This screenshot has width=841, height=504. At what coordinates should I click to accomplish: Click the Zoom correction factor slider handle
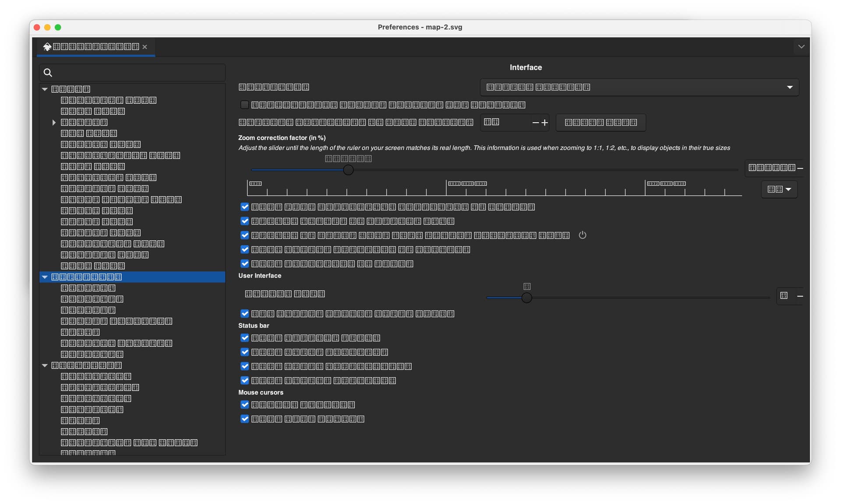pos(348,170)
